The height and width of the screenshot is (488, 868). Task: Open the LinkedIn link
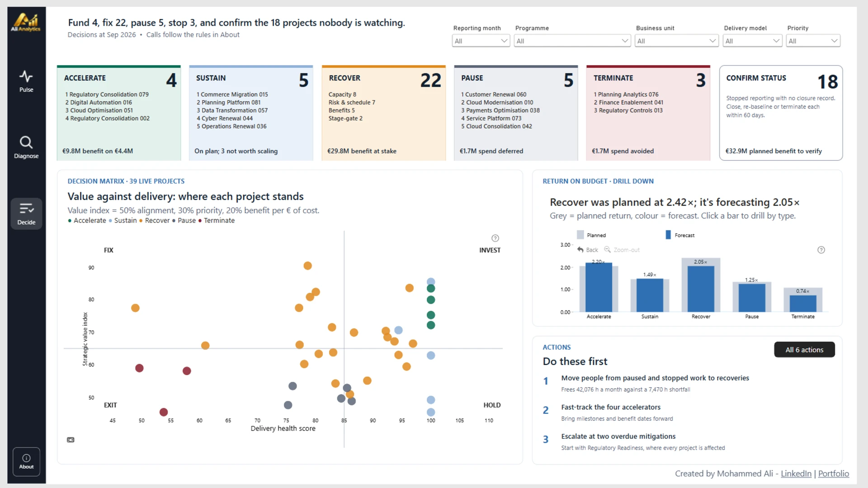pyautogui.click(x=796, y=474)
